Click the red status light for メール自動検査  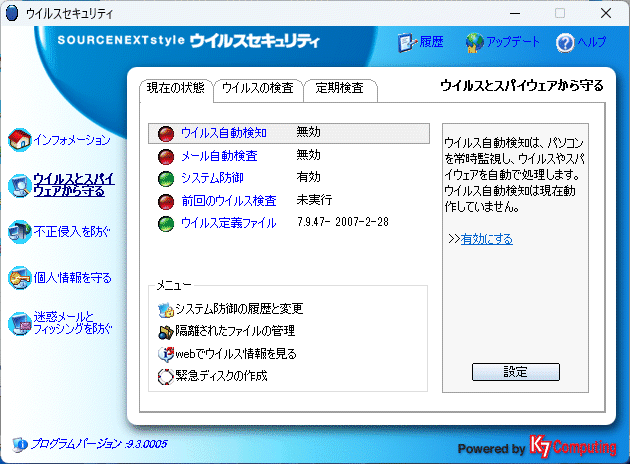pos(166,157)
